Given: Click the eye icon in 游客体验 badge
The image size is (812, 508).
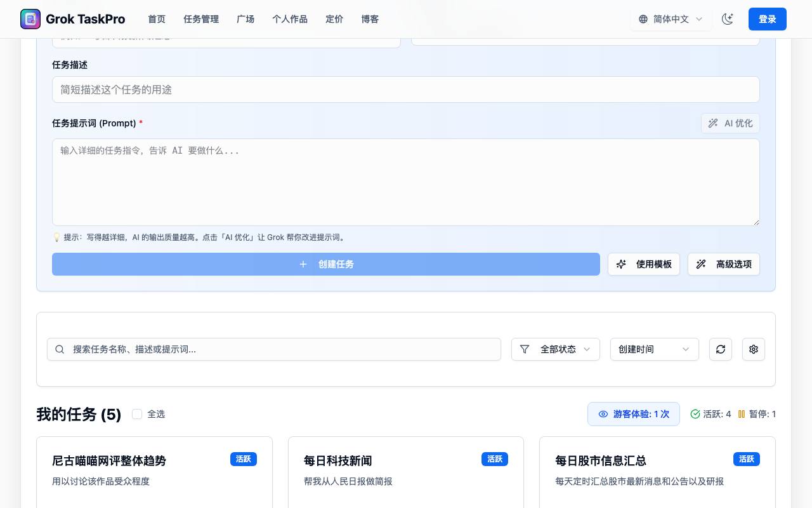Looking at the screenshot, I should coord(603,414).
